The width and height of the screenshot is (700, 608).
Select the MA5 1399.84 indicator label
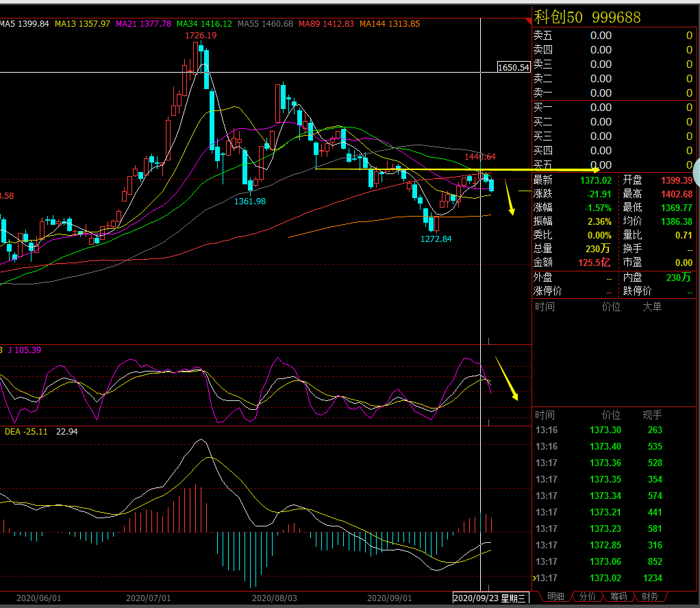[25, 24]
